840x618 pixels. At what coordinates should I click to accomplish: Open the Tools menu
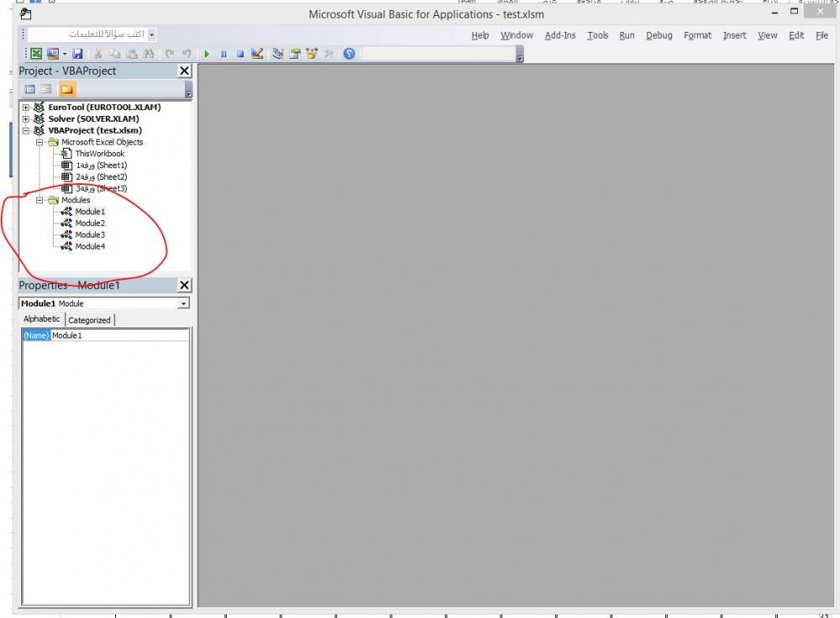(597, 35)
